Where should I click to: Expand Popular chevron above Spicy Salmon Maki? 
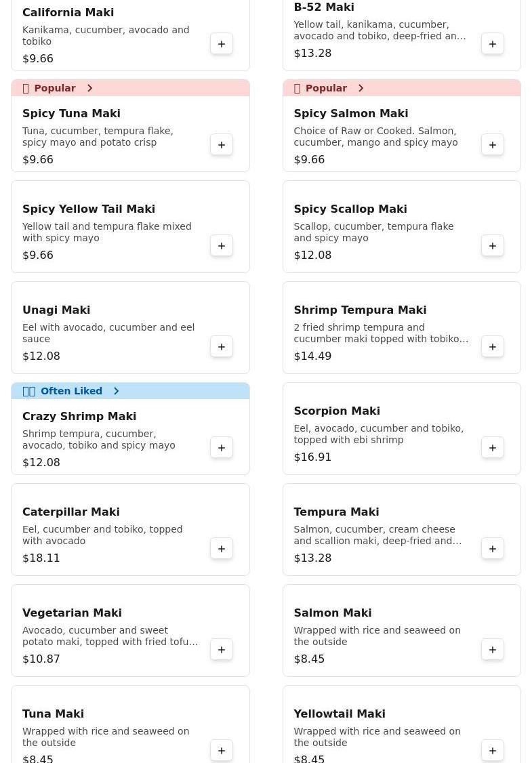tap(361, 88)
